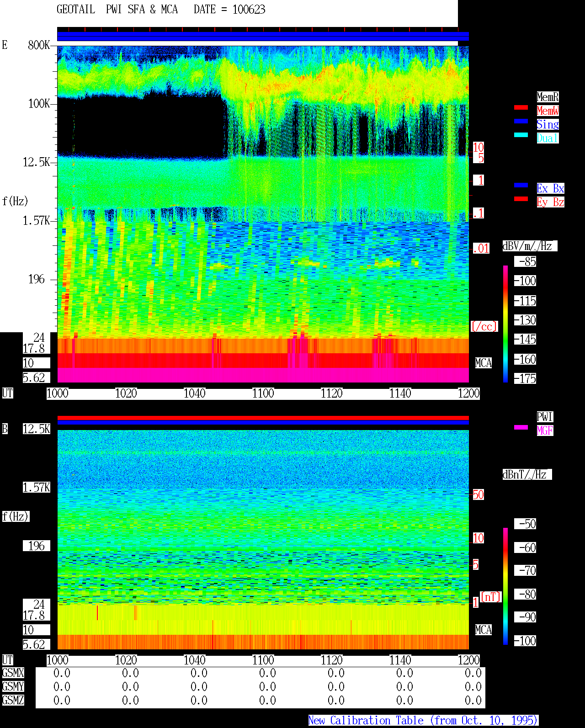Click the New Calibration Table link
This screenshot has height=728, width=585.
coord(423,721)
